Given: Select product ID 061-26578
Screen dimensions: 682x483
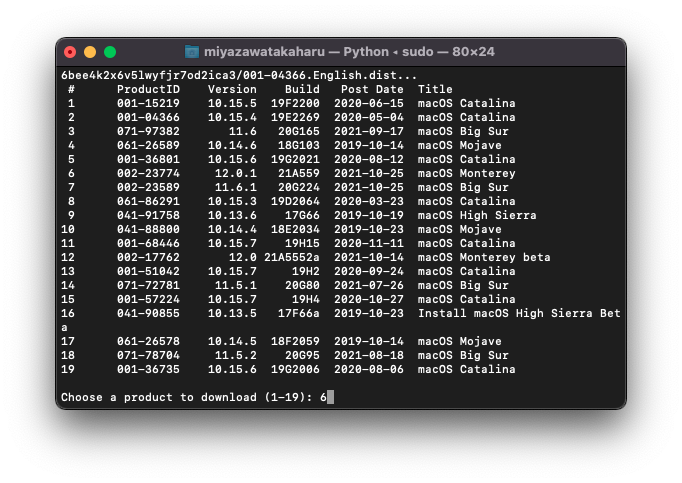Looking at the screenshot, I should click(148, 342).
